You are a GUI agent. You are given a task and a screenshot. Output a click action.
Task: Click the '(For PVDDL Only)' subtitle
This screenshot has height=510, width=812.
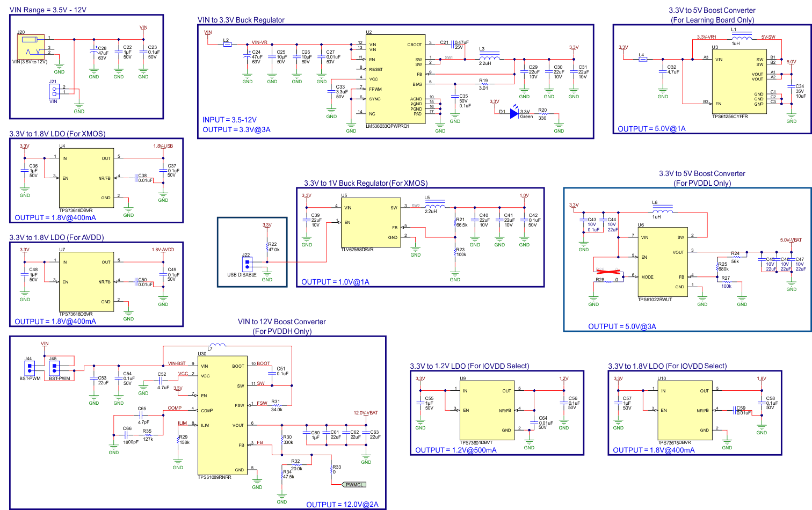tap(702, 183)
